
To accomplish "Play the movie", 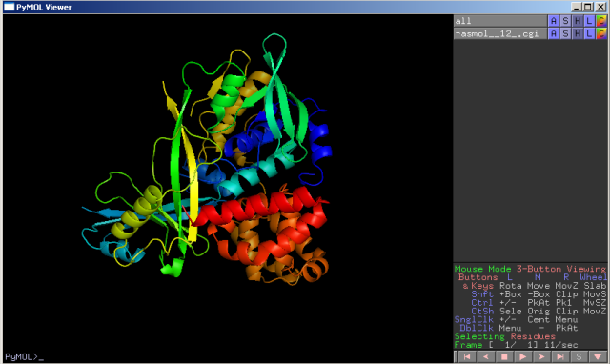I will [523, 356].
